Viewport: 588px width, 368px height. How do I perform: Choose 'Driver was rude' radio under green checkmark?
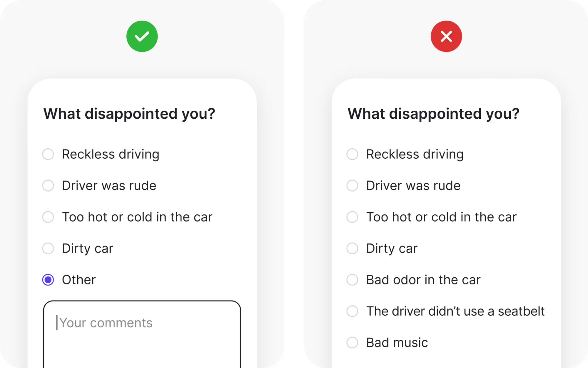tap(48, 185)
